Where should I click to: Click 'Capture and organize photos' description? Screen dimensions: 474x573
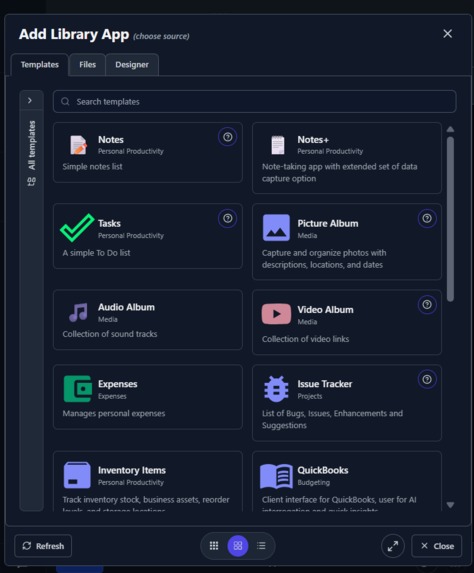coord(324,259)
